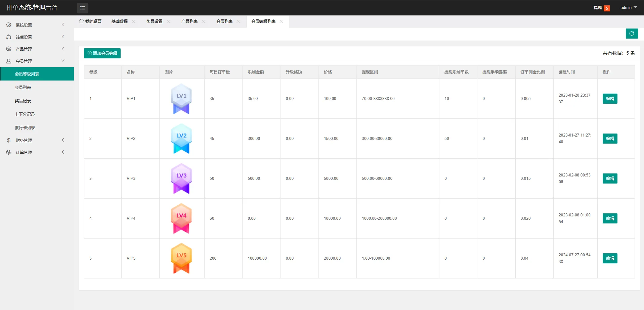Click the 提现 notification badge

[606, 8]
